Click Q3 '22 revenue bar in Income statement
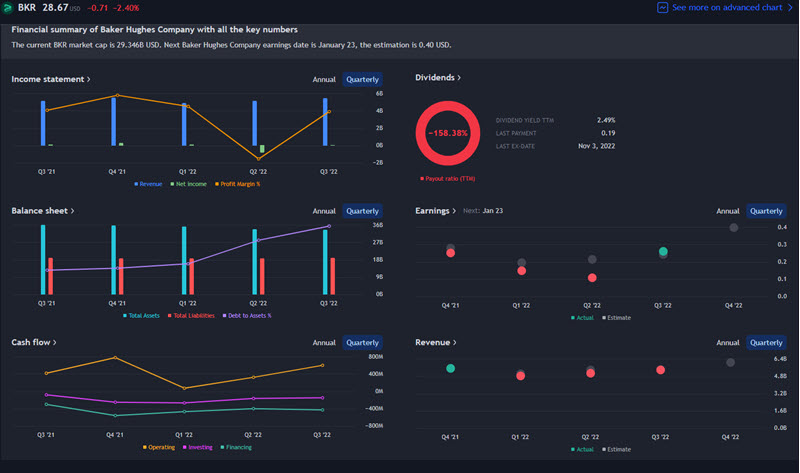 [x=325, y=122]
